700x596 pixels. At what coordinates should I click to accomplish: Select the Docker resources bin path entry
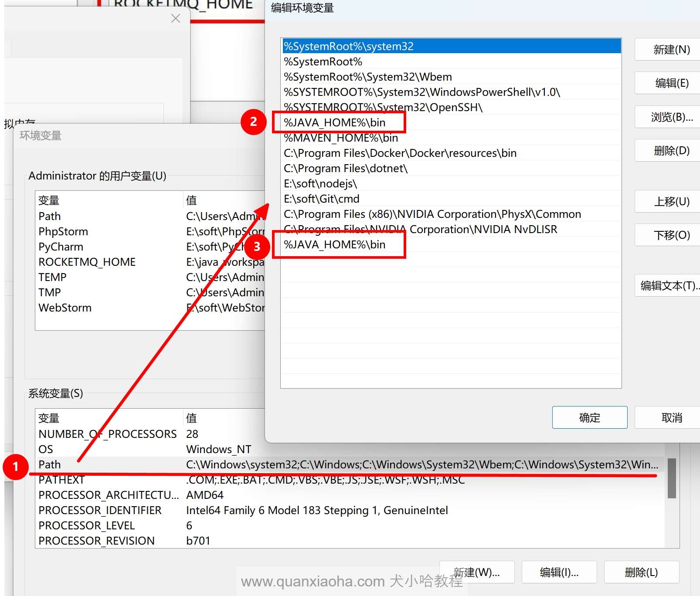400,153
